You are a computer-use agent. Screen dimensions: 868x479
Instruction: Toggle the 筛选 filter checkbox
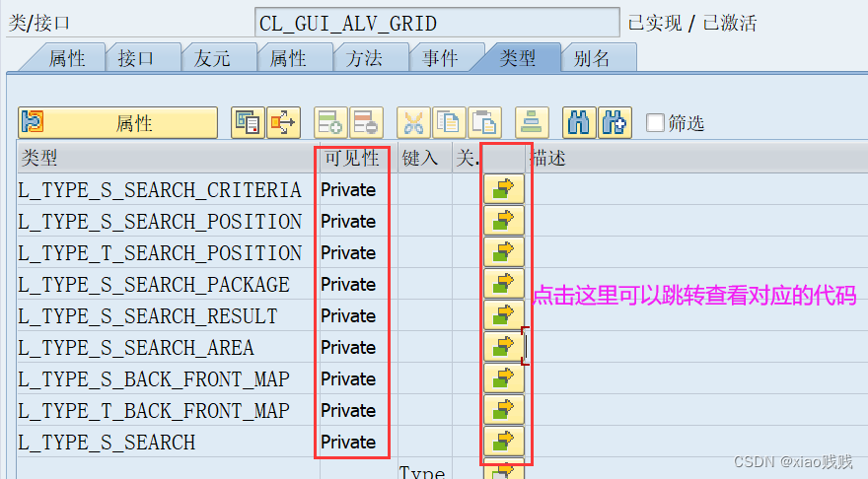point(655,123)
